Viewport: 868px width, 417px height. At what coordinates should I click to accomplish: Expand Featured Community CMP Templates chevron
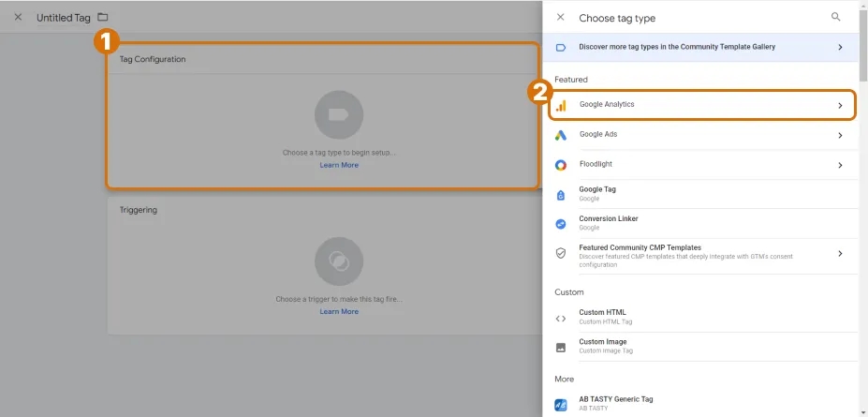840,253
